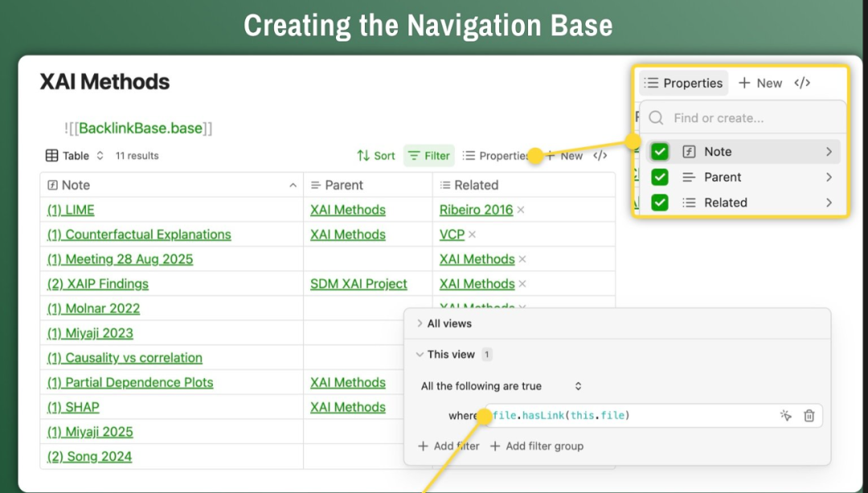The image size is (868, 493).
Task: Click + New above the Find or create field
Action: pos(760,83)
